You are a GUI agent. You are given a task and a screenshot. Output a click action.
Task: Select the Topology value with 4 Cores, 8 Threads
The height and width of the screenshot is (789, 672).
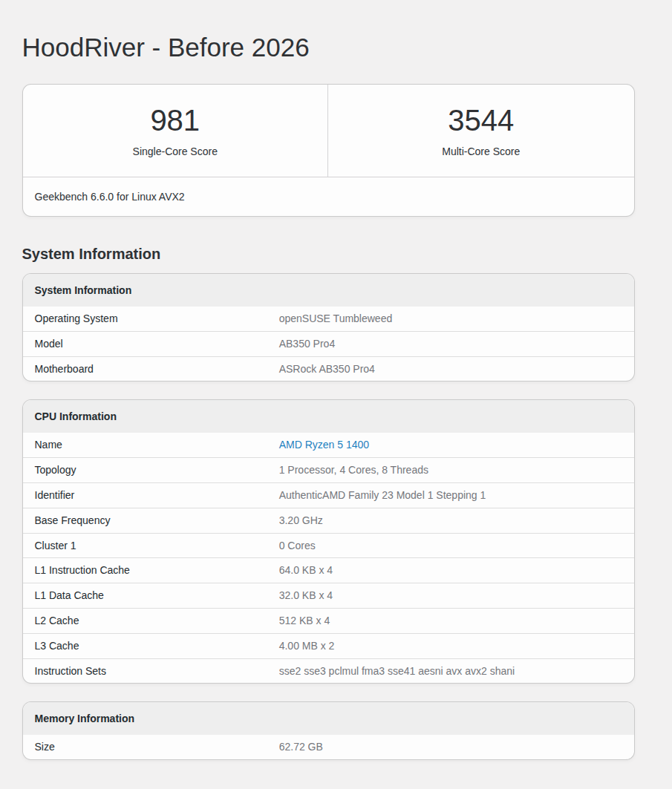[x=353, y=470]
